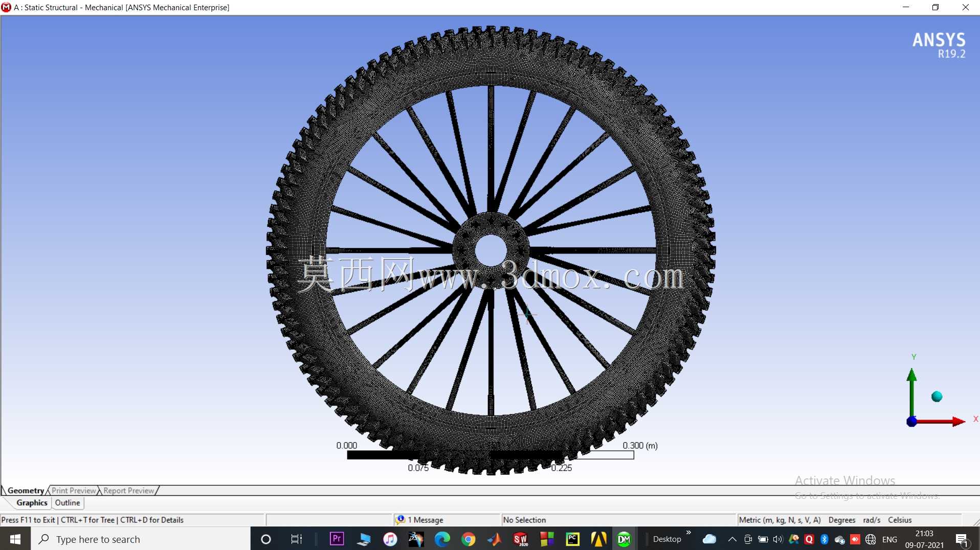980x550 pixels.
Task: Open the Windows Start menu
Action: coord(15,539)
